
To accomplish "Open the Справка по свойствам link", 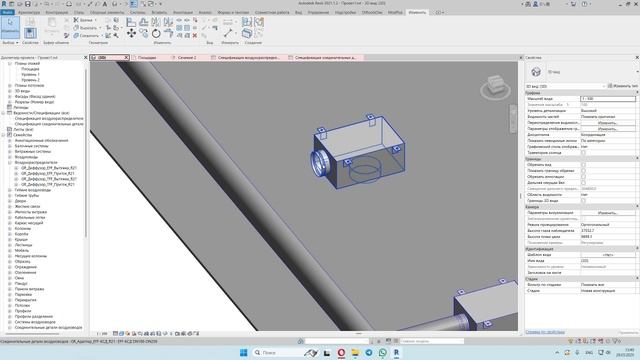I will point(545,332).
